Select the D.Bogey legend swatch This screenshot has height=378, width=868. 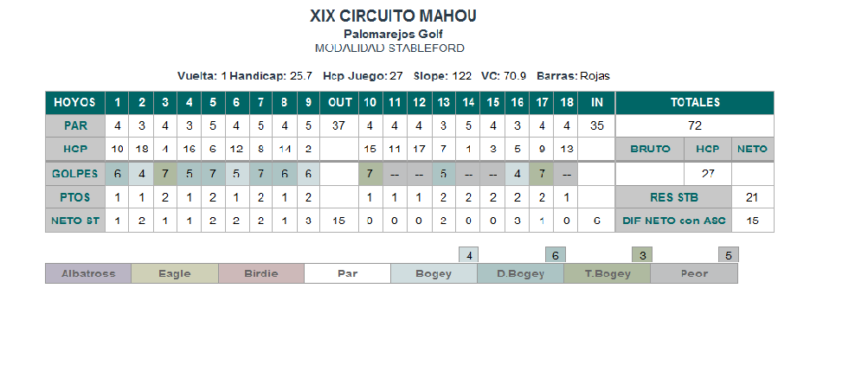pos(520,273)
